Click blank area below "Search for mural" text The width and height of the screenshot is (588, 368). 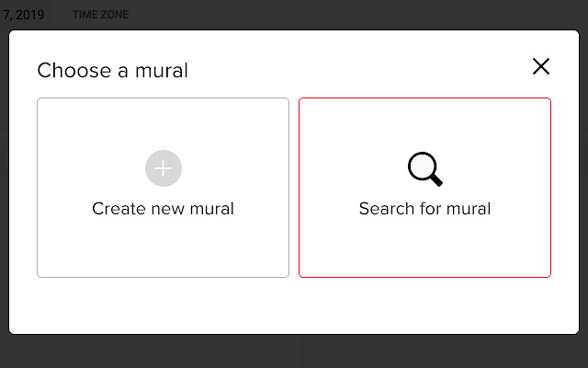424,248
